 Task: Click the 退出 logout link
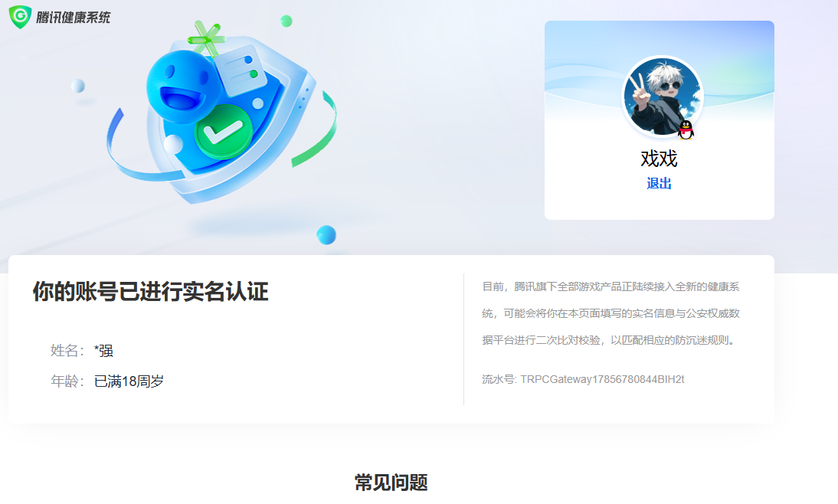tap(659, 183)
